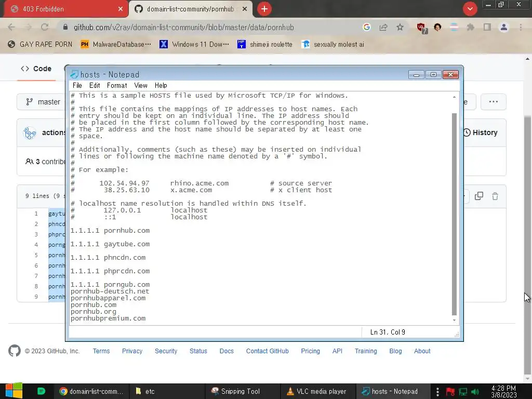Viewport: 532px width, 399px height.
Task: Click the volume speaker tray icon
Action: tap(475, 392)
